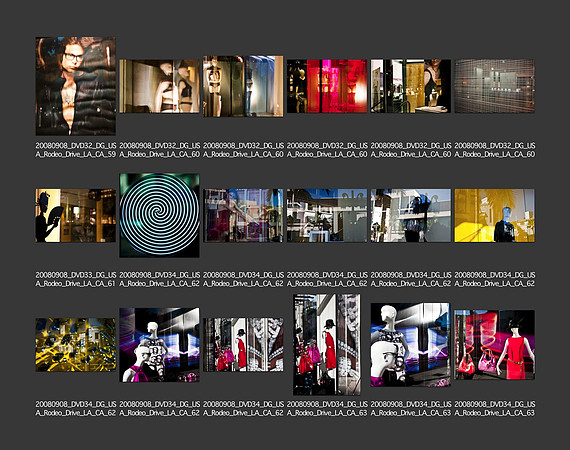Select the silhouette holding a fan photo
Viewport: 570px width, 450px height.
[x=76, y=215]
